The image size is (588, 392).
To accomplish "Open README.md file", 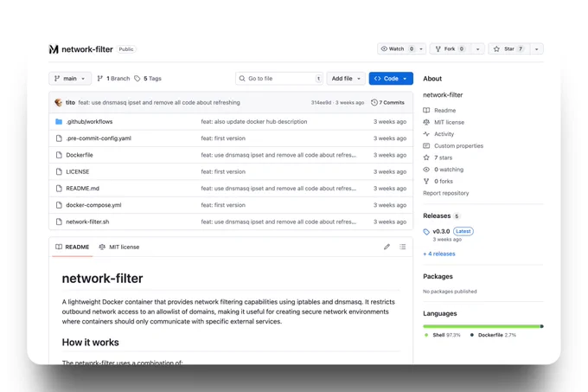I will pos(82,189).
